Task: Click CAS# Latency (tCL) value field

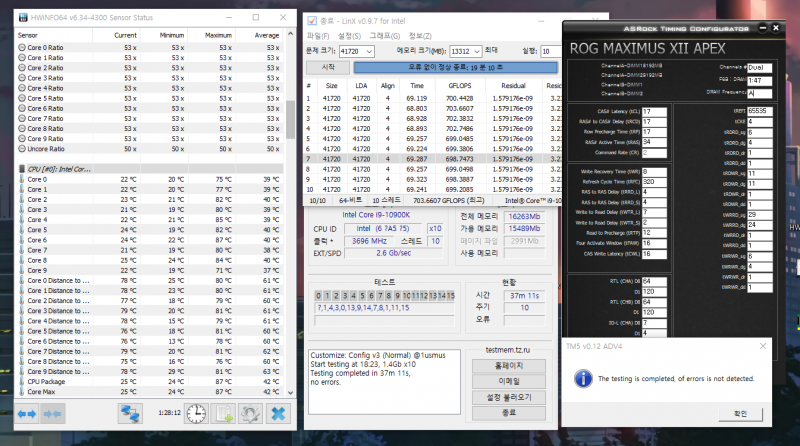Action: coord(654,112)
